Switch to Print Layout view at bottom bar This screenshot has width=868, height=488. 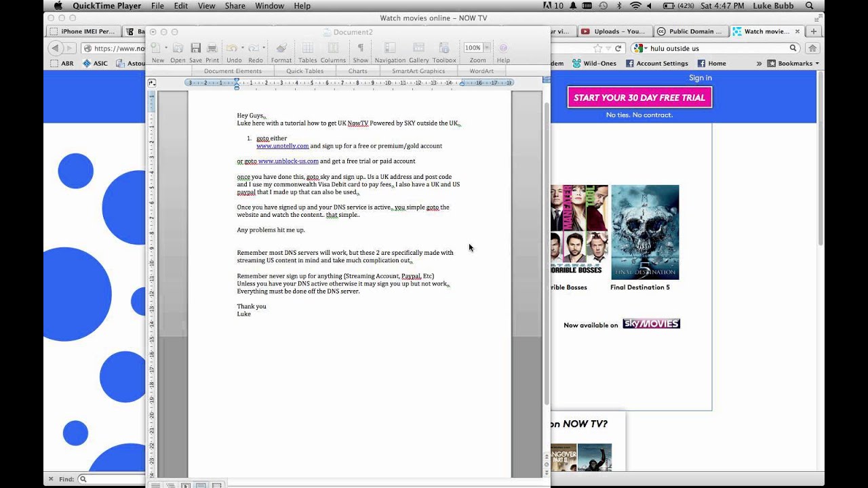pyautogui.click(x=201, y=485)
